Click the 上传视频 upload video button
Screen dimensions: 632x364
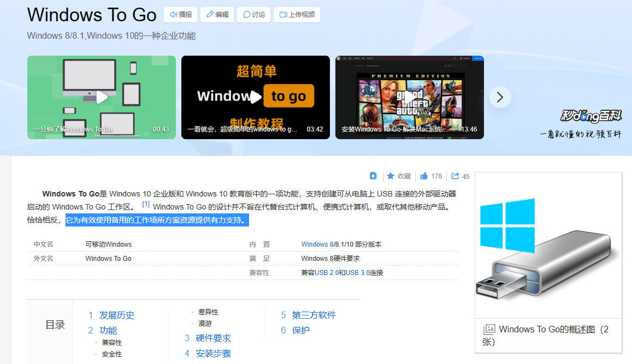click(297, 15)
